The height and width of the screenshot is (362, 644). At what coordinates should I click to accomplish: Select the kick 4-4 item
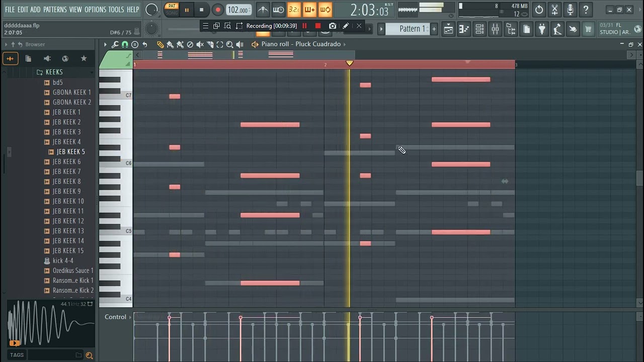pyautogui.click(x=63, y=260)
